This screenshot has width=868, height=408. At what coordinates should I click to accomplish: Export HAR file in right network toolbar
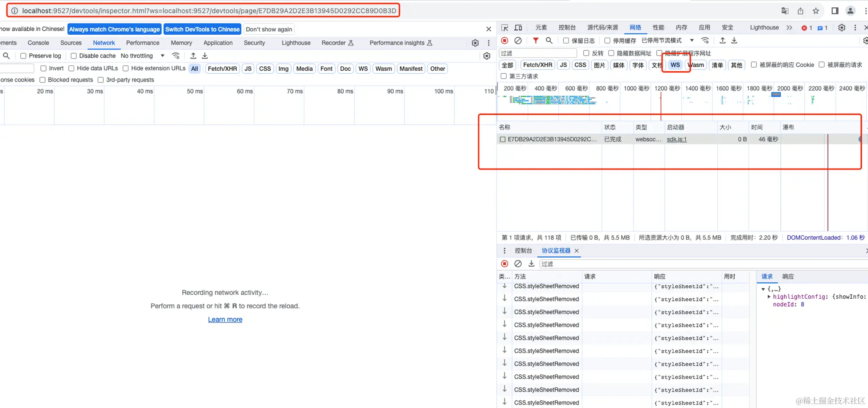click(734, 40)
